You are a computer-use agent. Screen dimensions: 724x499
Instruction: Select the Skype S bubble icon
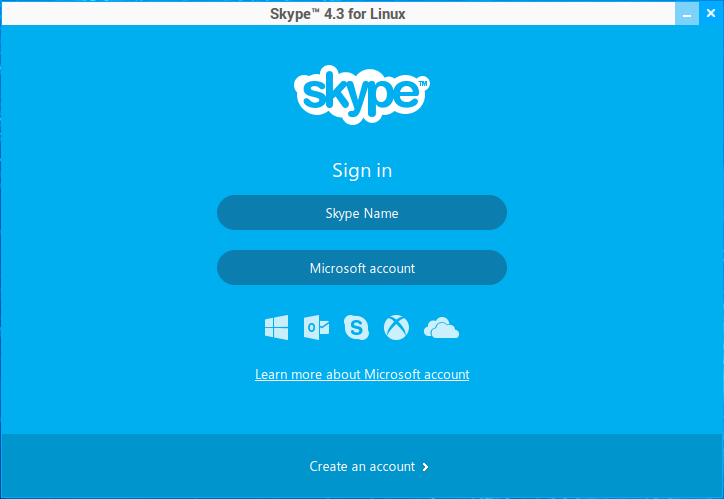pyautogui.click(x=356, y=327)
